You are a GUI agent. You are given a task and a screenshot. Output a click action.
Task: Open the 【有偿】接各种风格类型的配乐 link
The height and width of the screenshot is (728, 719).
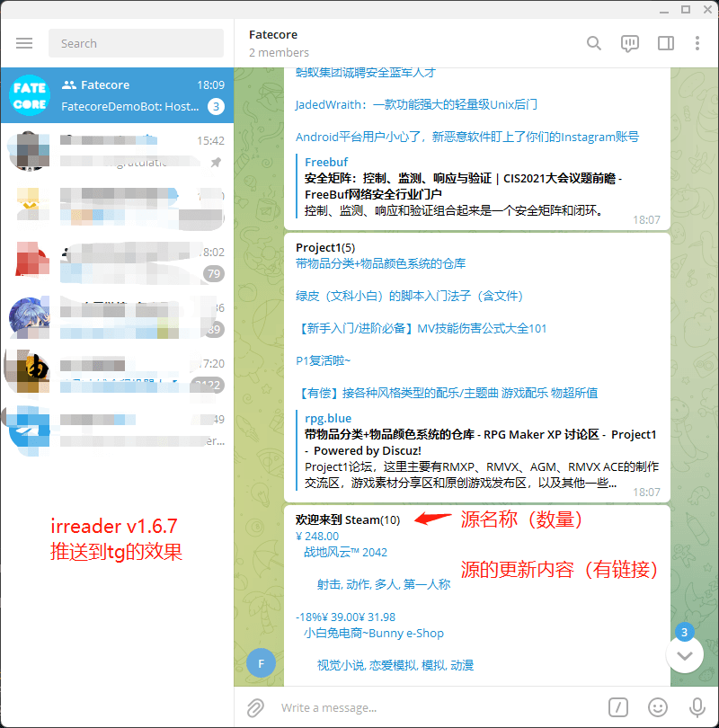447,394
